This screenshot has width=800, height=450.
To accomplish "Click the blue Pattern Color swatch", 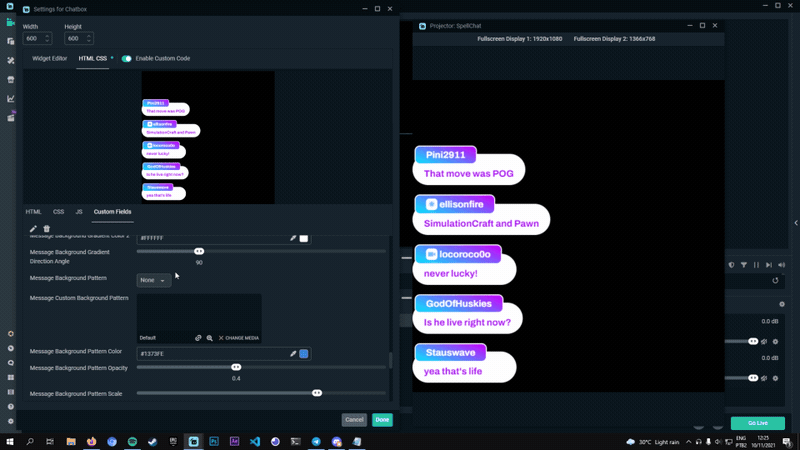I will [x=304, y=354].
